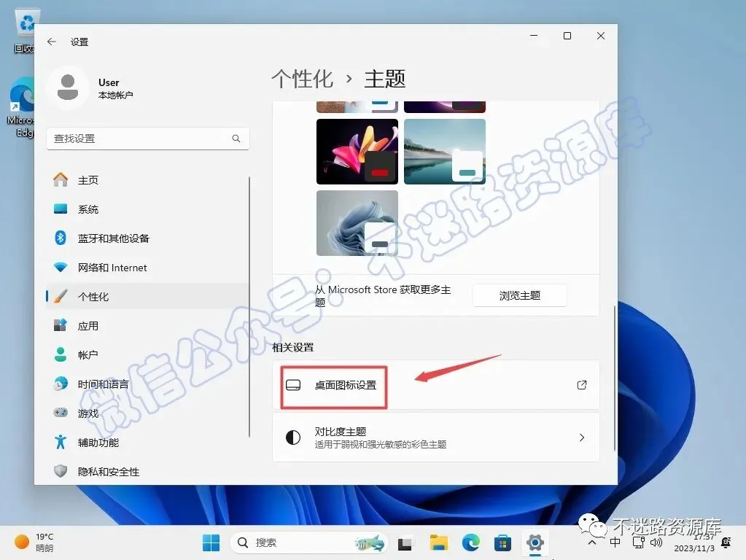Click the globe clock icon beside 时间和语言
The width and height of the screenshot is (746, 560).
(x=61, y=384)
